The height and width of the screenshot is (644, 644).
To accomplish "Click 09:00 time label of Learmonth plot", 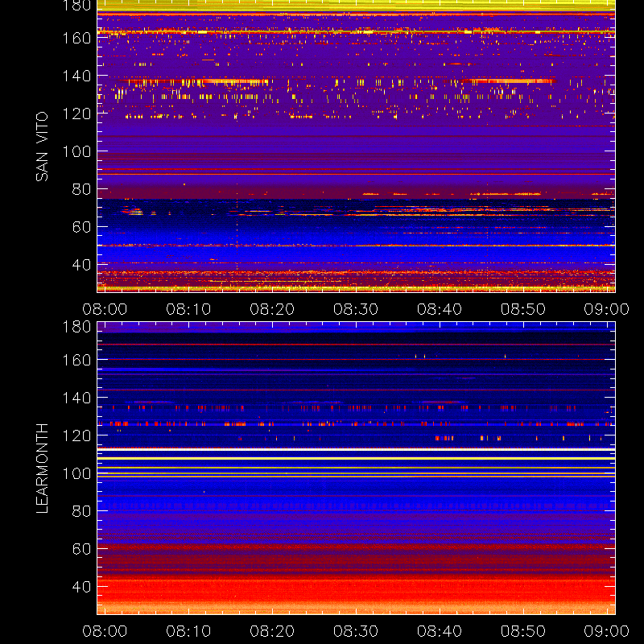I will coord(607,631).
